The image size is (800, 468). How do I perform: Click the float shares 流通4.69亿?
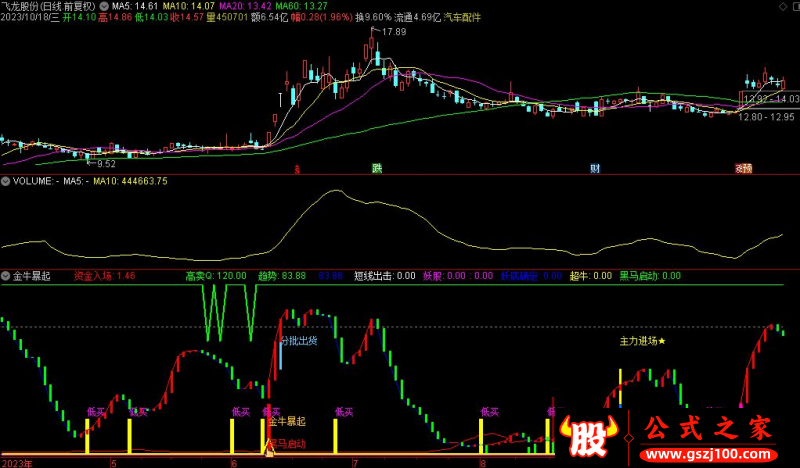[x=417, y=17]
